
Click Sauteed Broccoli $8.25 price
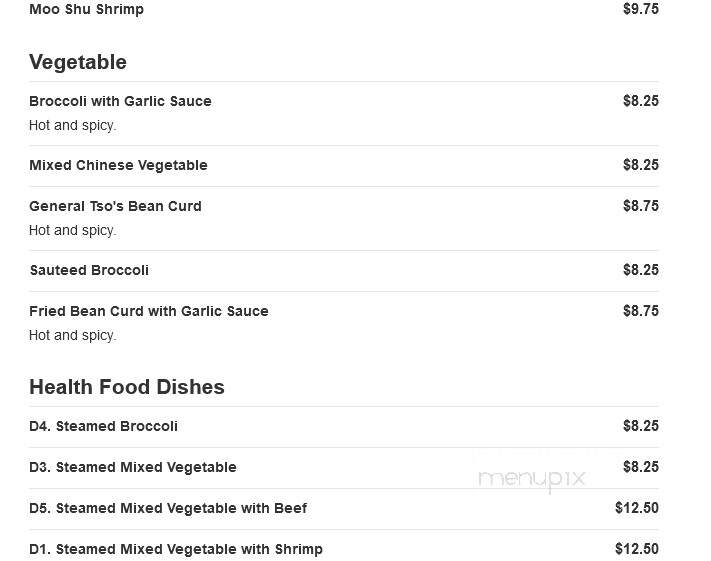tap(641, 270)
